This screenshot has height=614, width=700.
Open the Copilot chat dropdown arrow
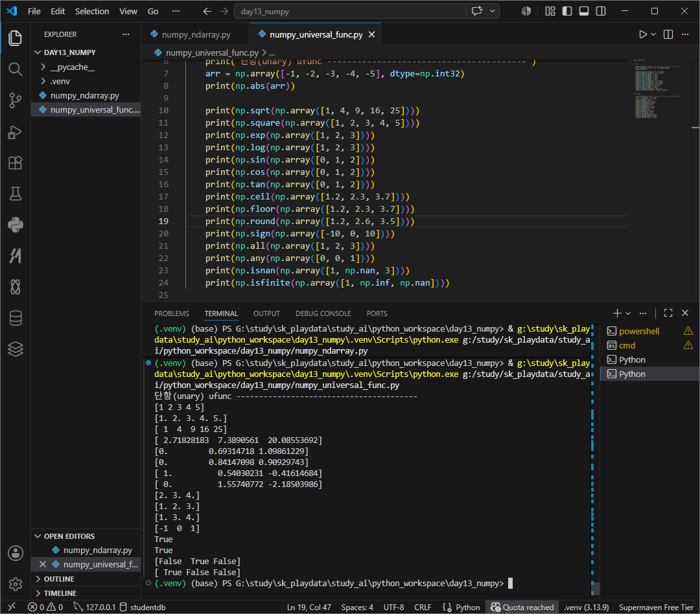click(493, 11)
